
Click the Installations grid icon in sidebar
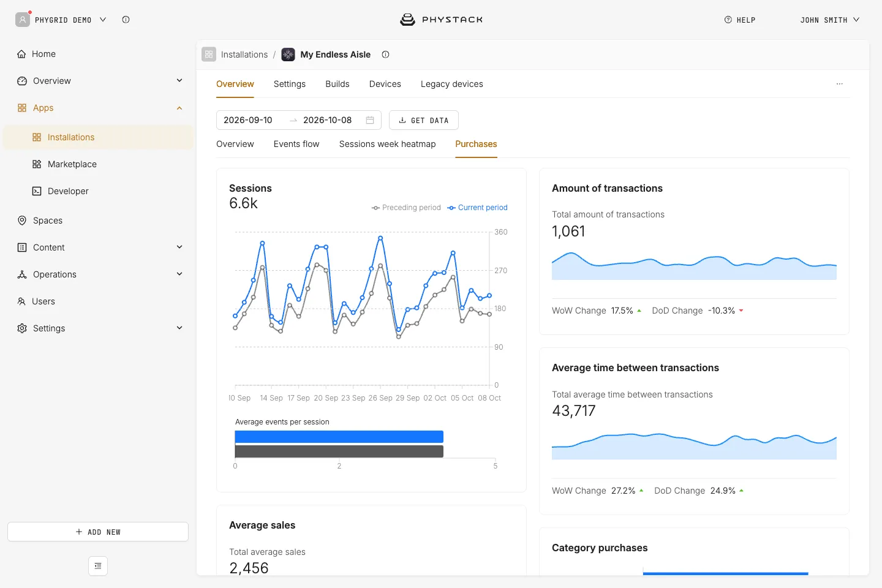pyautogui.click(x=37, y=137)
